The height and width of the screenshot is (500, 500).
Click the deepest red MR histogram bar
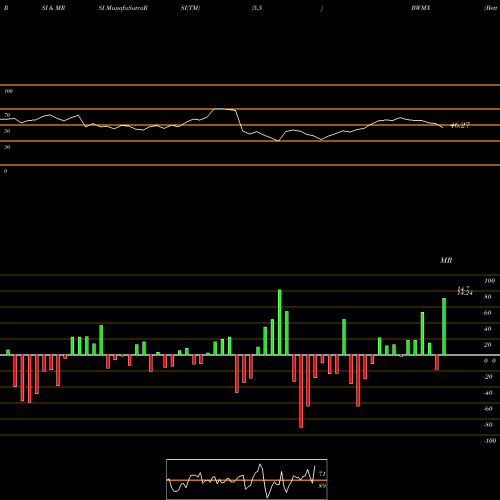tap(301, 391)
